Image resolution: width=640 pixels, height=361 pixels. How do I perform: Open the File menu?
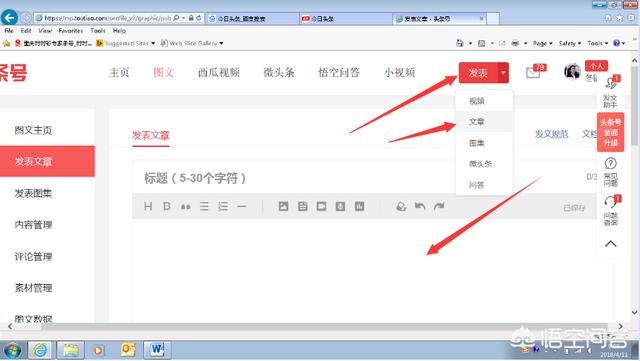(9, 31)
